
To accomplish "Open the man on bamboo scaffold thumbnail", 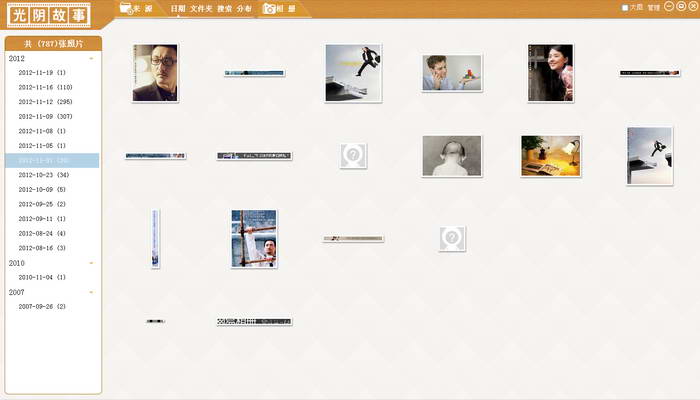I will pos(254,239).
